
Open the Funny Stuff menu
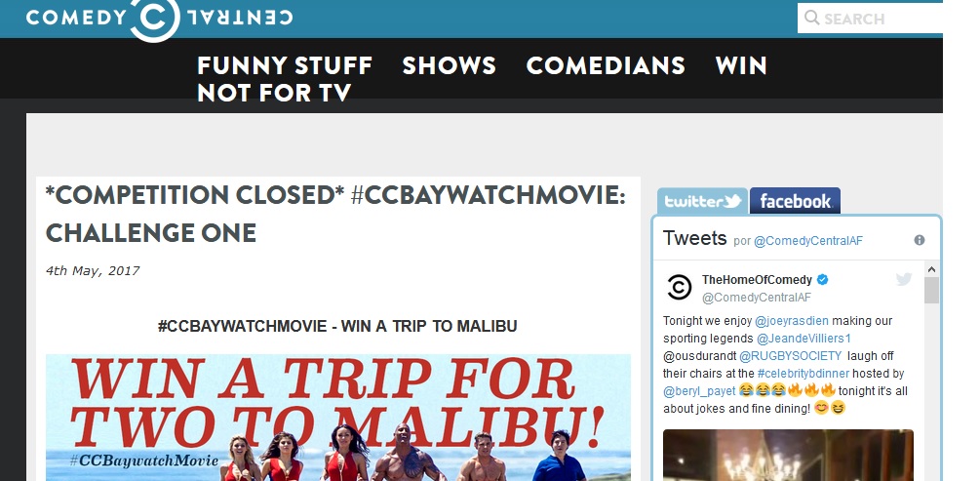point(285,65)
